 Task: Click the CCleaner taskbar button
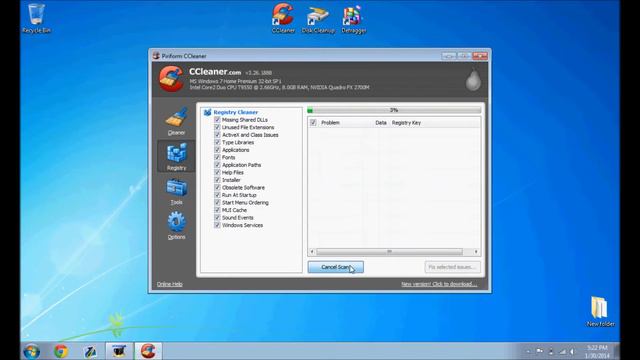(148, 351)
